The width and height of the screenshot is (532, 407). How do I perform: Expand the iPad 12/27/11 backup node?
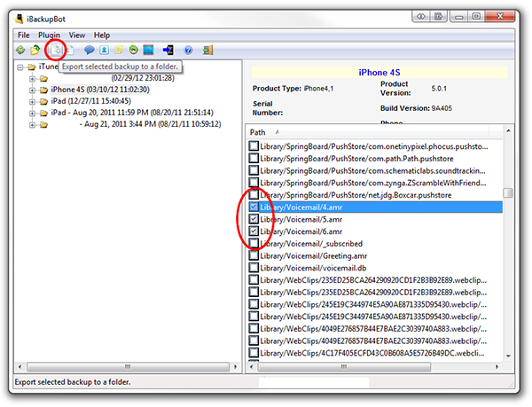33,102
